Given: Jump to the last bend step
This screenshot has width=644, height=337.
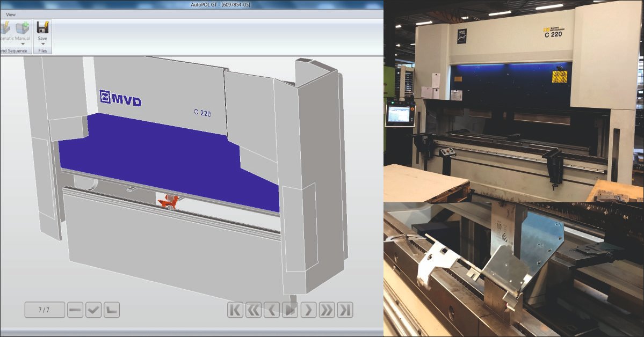Looking at the screenshot, I should click(345, 310).
